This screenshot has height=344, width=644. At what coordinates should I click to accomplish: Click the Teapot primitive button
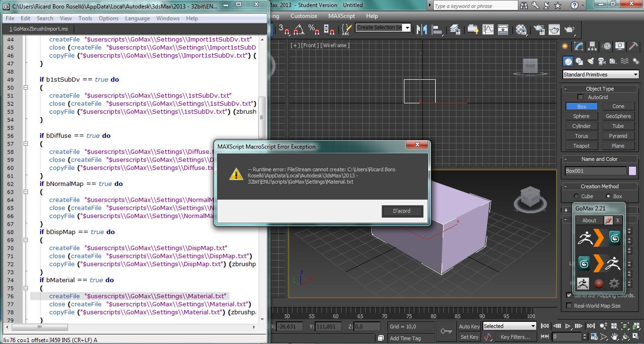pyautogui.click(x=581, y=146)
